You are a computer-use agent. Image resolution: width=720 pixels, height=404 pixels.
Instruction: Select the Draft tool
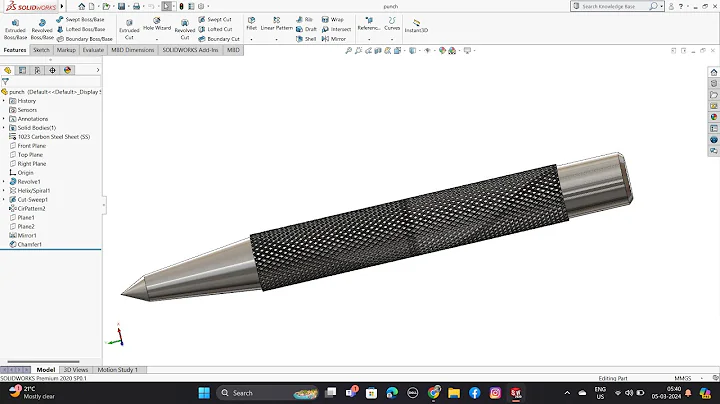click(306, 29)
